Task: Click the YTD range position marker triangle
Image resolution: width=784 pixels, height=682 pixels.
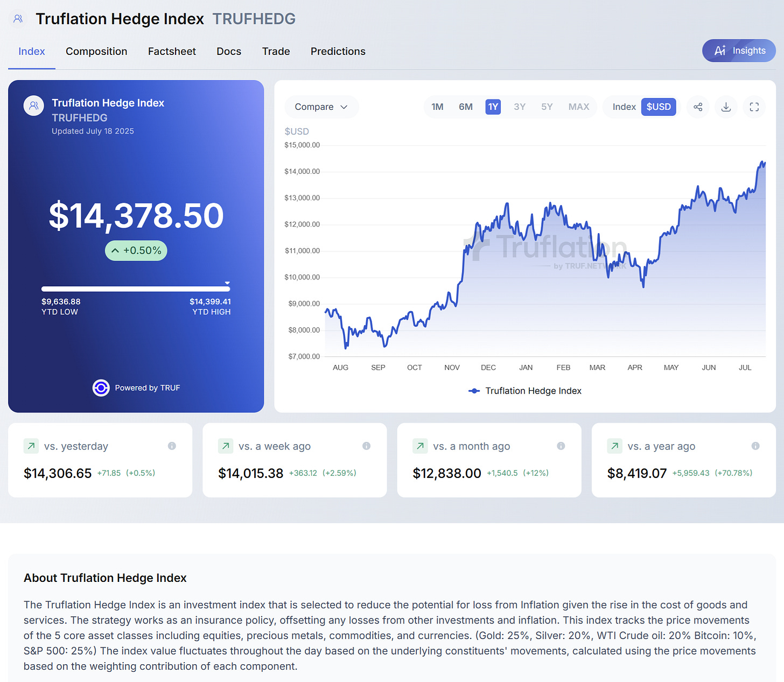Action: pos(227,283)
